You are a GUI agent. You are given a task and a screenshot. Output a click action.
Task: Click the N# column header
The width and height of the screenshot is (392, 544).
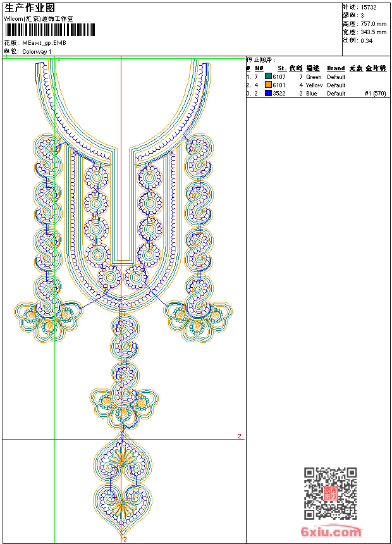(x=259, y=68)
